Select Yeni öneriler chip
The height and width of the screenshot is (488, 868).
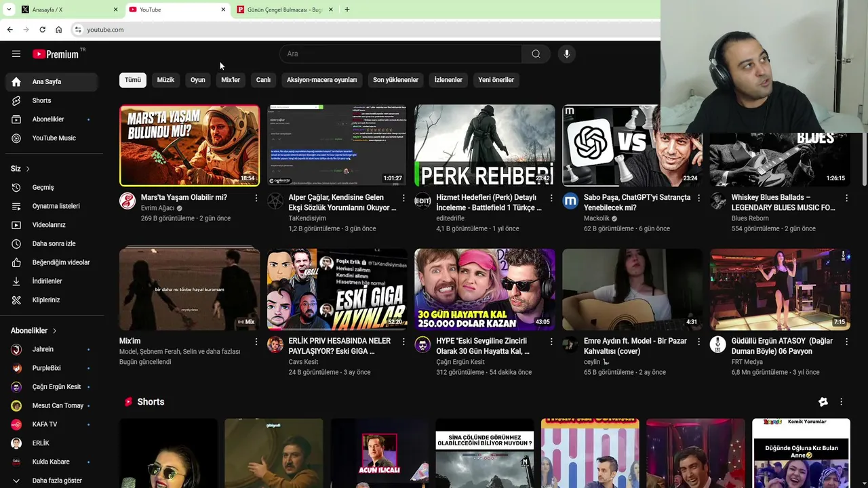(x=496, y=80)
